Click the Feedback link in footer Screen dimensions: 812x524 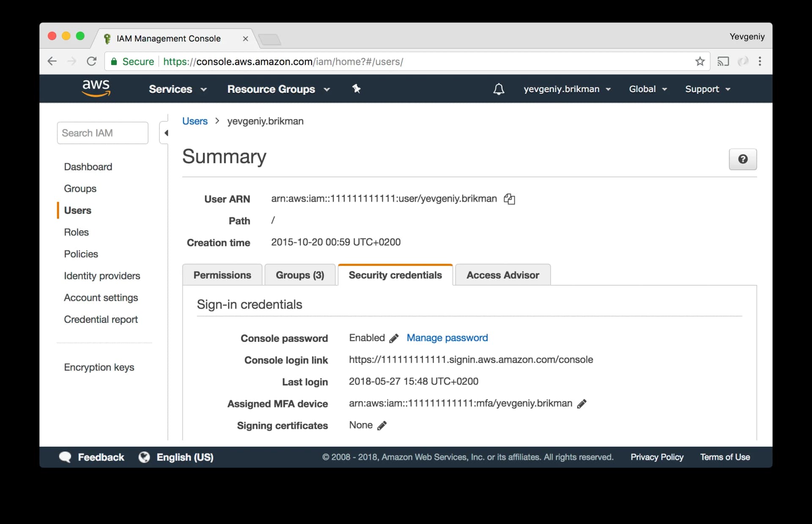coord(101,457)
